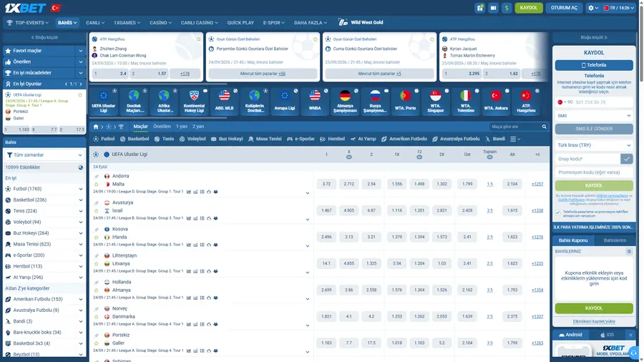Viewport: 644px width, 362px height.
Task: Star the Avusturya vs İsrail match
Action: point(97,210)
